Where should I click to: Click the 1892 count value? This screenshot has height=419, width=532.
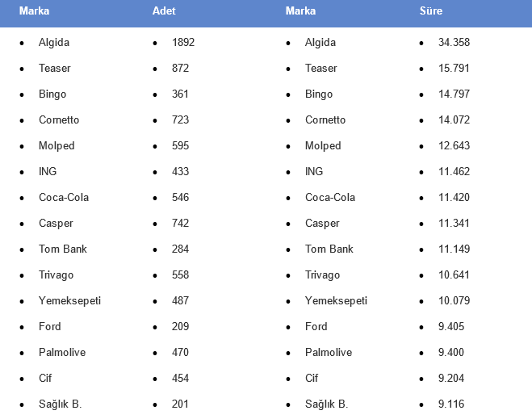click(x=183, y=43)
